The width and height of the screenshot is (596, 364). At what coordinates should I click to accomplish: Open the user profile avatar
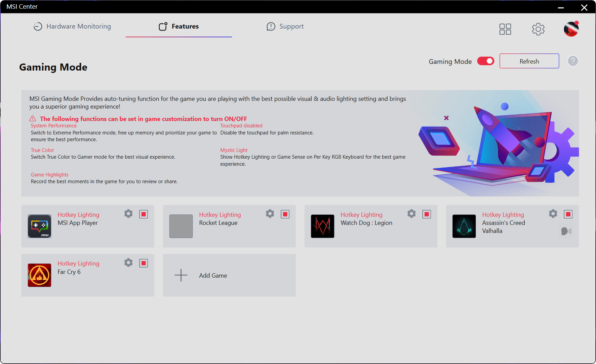tap(571, 29)
